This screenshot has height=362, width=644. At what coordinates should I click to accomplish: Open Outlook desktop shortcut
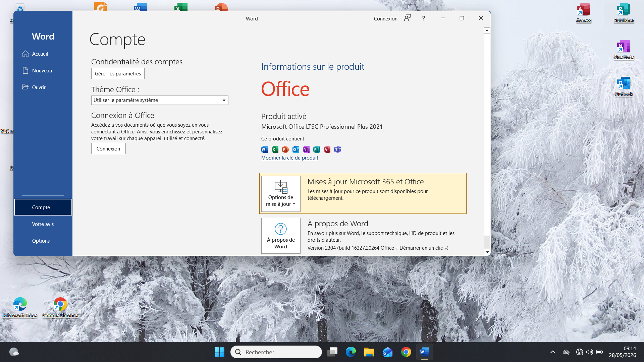click(624, 87)
